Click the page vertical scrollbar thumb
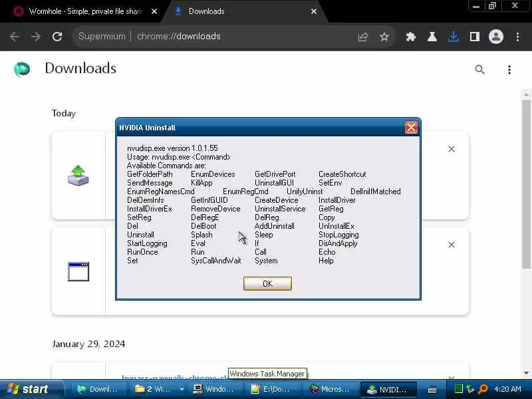This screenshot has height=399, width=532. tap(526, 184)
